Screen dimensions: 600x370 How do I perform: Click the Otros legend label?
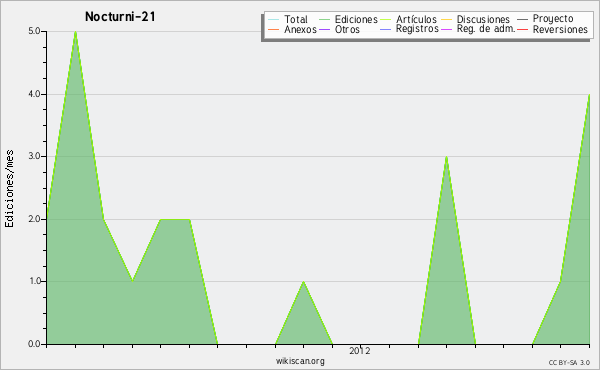pyautogui.click(x=347, y=29)
